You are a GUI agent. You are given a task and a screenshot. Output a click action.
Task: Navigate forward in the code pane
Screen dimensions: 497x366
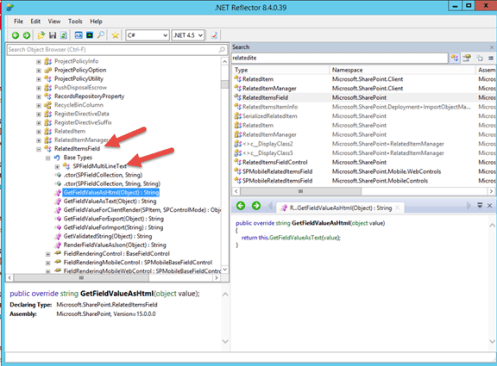tap(256, 206)
